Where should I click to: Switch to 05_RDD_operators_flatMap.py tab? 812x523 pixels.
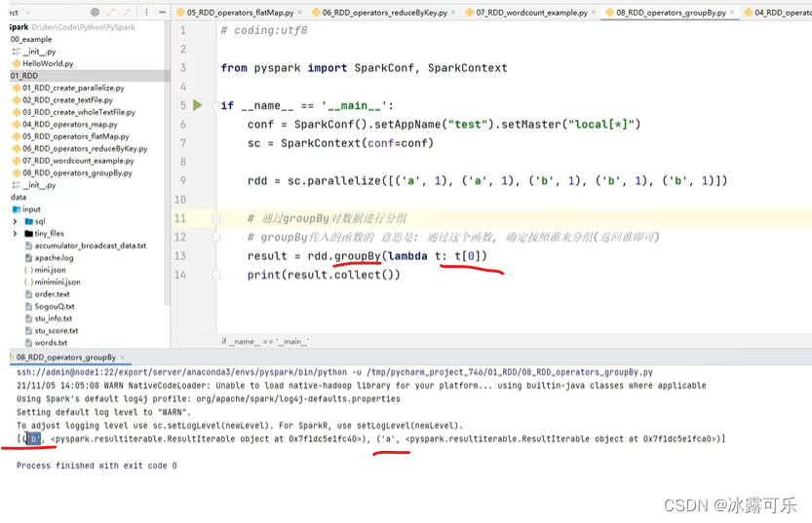click(240, 13)
